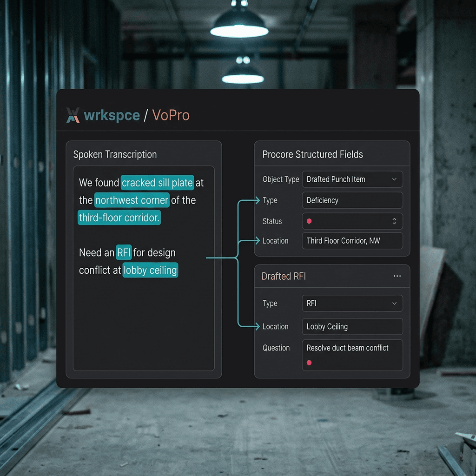Click the wrkspce logo icon
The height and width of the screenshot is (476, 476).
click(73, 115)
